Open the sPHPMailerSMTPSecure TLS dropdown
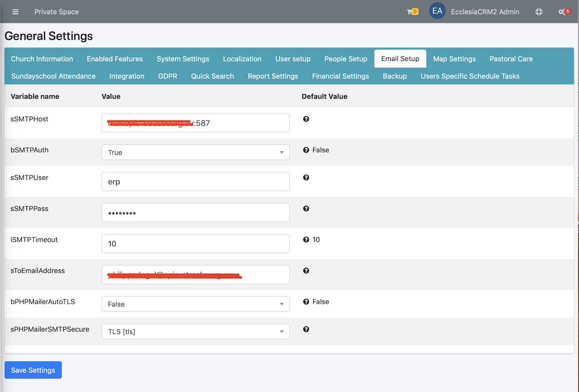Image resolution: width=579 pixels, height=392 pixels. click(x=195, y=331)
